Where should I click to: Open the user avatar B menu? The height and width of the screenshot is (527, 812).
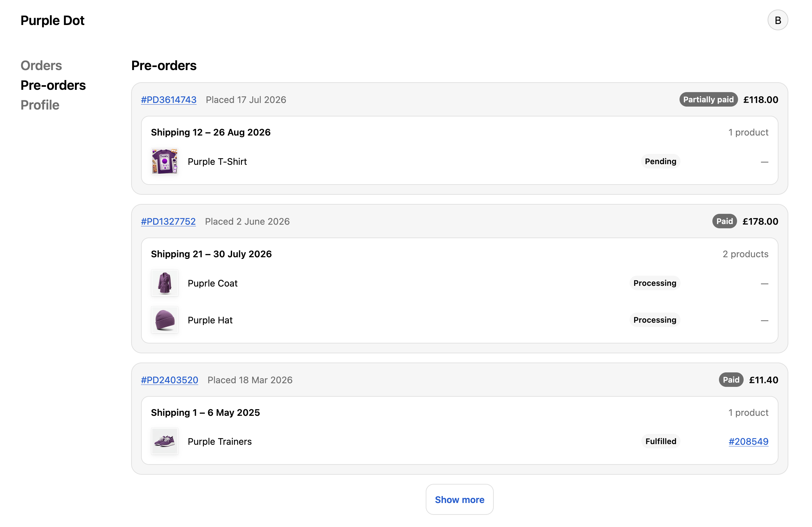click(777, 20)
